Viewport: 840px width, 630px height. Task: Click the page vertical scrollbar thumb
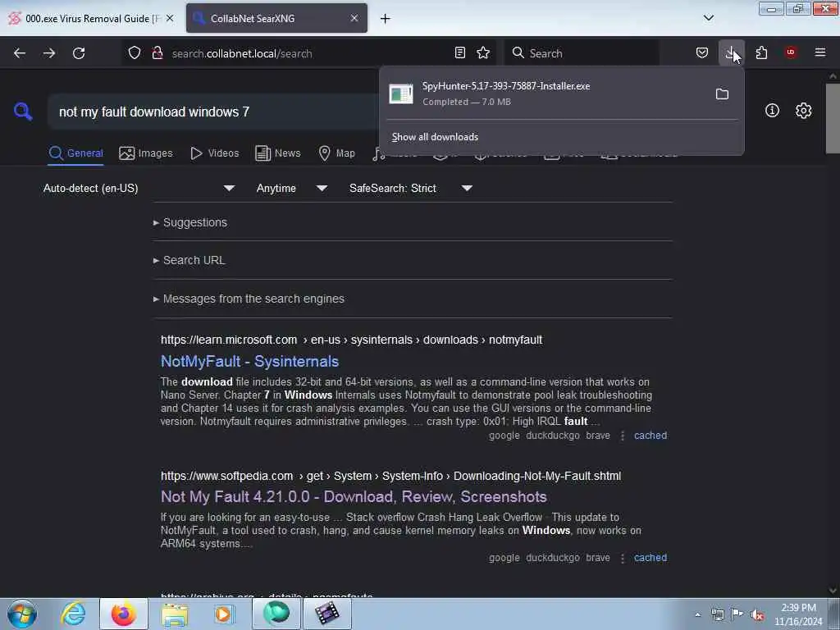(832, 118)
